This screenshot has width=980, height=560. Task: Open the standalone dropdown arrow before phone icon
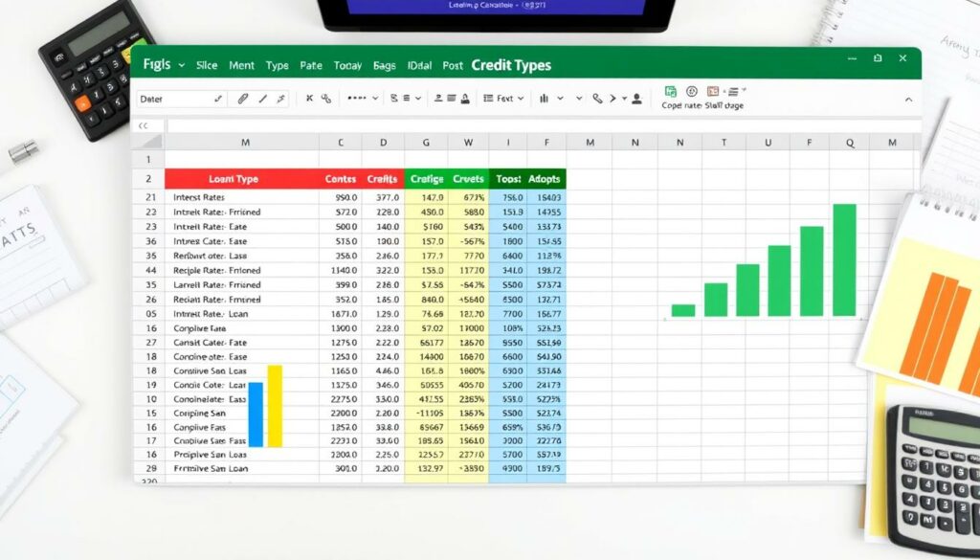pos(579,99)
